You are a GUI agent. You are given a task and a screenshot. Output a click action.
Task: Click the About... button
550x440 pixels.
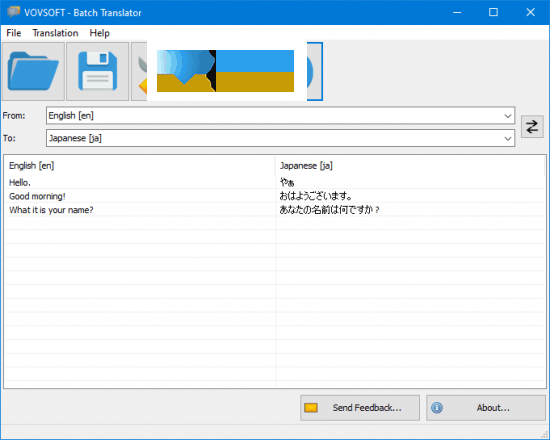coord(486,408)
